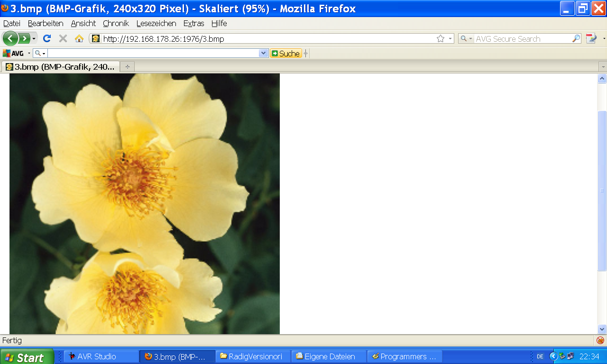
Task: Switch to RadigVersionori folder in taskbar
Action: click(x=253, y=356)
